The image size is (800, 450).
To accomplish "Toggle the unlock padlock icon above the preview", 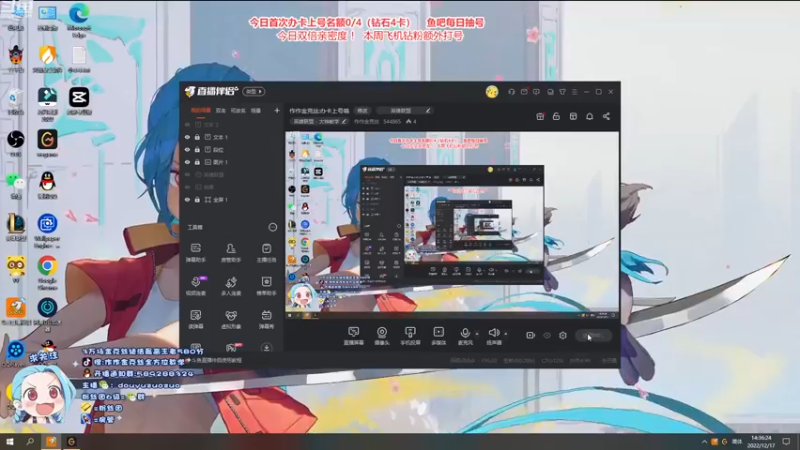I will tap(556, 116).
